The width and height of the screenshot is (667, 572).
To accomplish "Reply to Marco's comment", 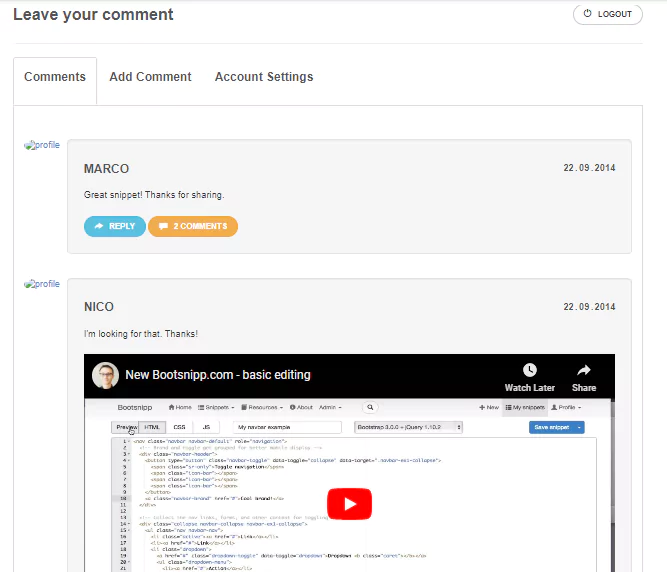I will tap(115, 226).
